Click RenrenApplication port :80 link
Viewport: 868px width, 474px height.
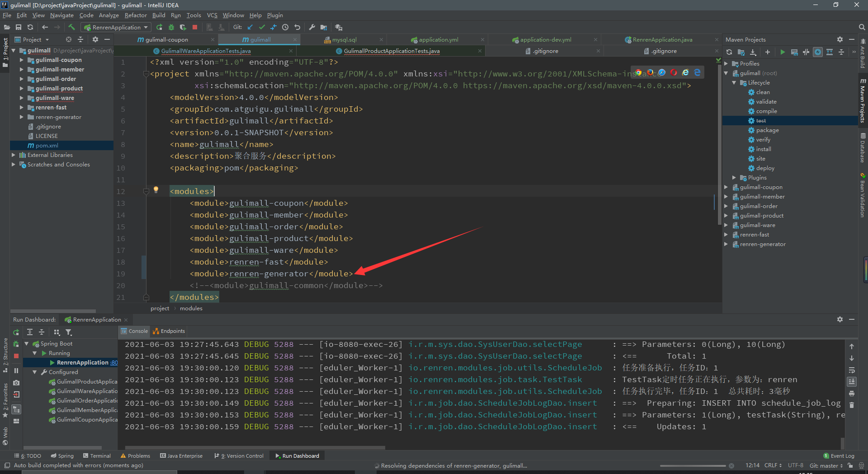pos(113,362)
